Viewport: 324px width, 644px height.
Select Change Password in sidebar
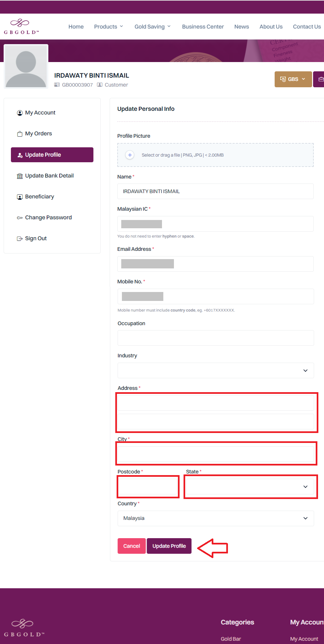(48, 218)
